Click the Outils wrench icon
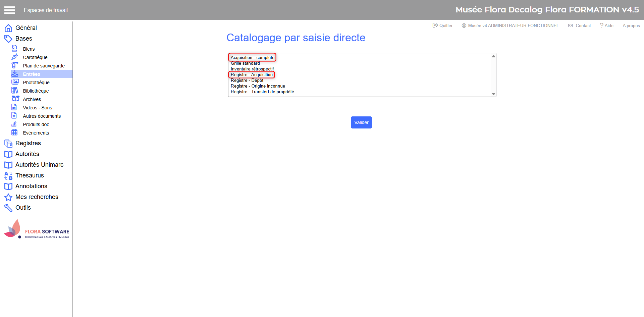The image size is (644, 317). pyautogui.click(x=8, y=208)
